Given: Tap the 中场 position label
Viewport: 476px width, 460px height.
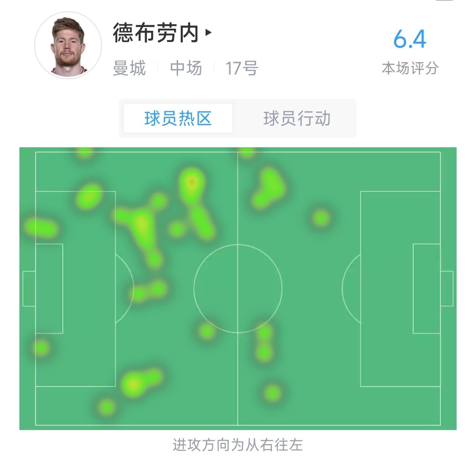Looking at the screenshot, I should pyautogui.click(x=186, y=68).
